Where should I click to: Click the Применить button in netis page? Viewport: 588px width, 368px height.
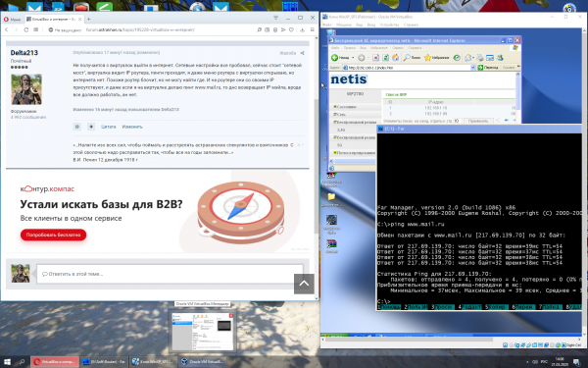pyautogui.click(x=478, y=121)
